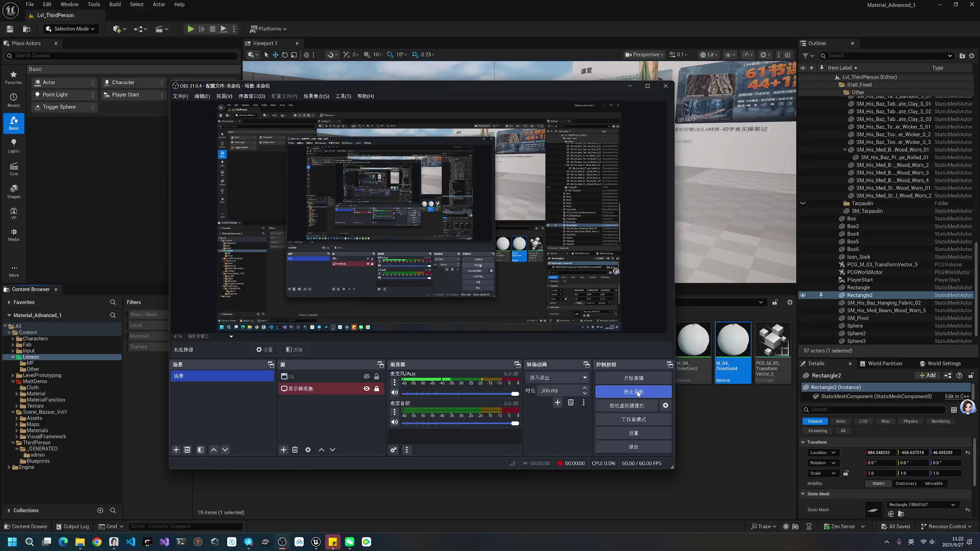980x551 pixels.
Task: Toggle visibility of 显示器采集 source
Action: (x=366, y=389)
